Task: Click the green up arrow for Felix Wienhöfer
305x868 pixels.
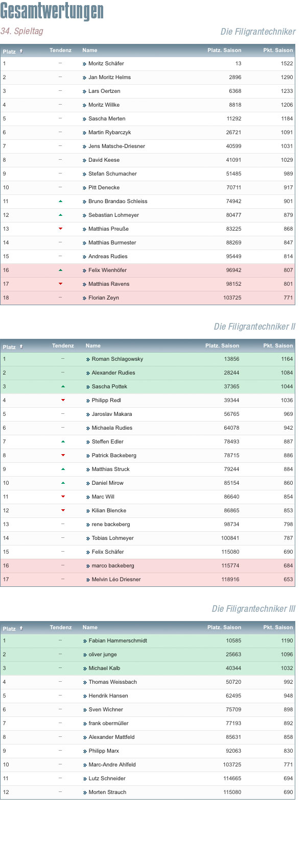Action: click(x=60, y=270)
